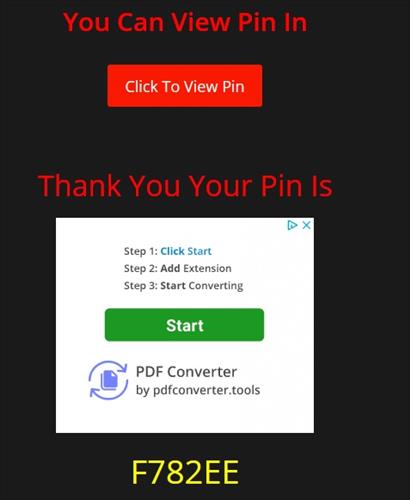The height and width of the screenshot is (500, 410).
Task: Click the red Click To View Pin button
Action: (x=185, y=86)
